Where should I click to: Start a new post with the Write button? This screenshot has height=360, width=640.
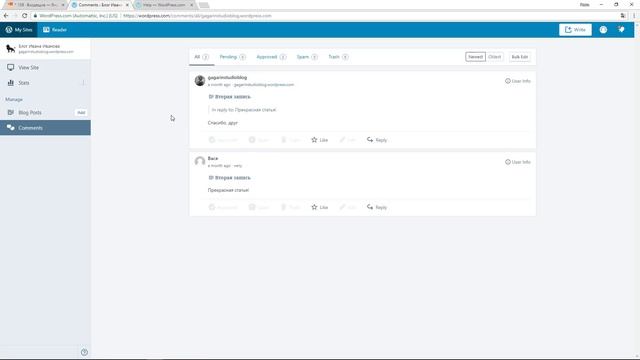pyautogui.click(x=575, y=30)
